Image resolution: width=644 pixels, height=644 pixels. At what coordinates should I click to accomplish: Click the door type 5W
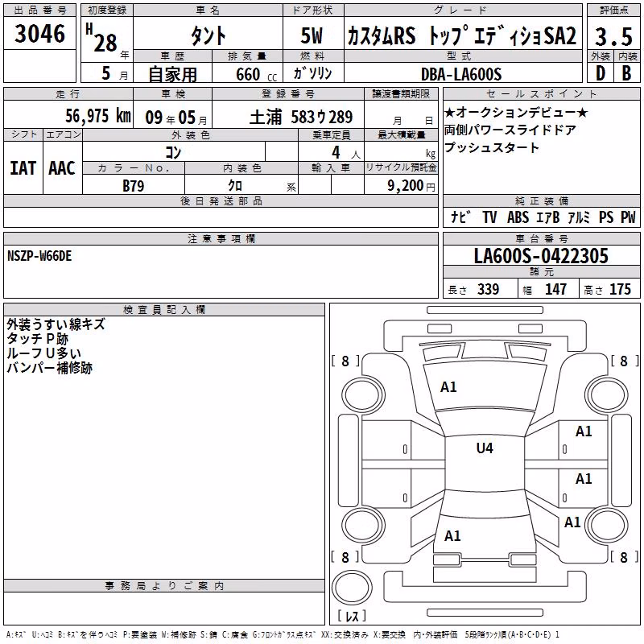click(312, 35)
